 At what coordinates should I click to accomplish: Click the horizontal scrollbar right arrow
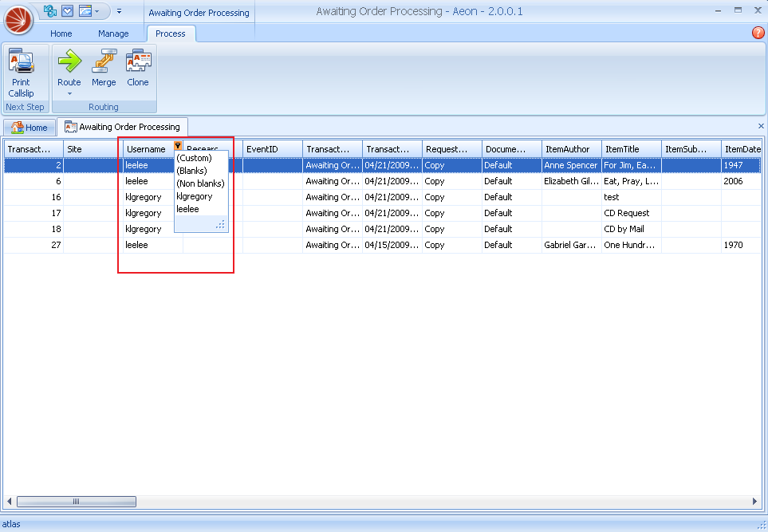pos(754,502)
